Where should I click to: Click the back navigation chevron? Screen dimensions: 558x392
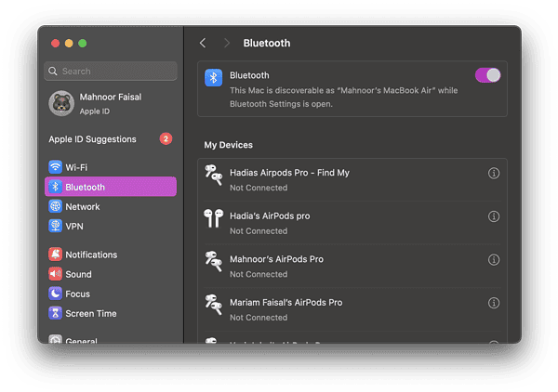pyautogui.click(x=203, y=43)
